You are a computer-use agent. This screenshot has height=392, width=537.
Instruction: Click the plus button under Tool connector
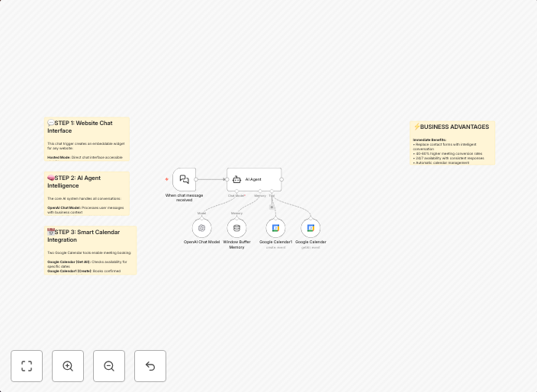pos(272,207)
